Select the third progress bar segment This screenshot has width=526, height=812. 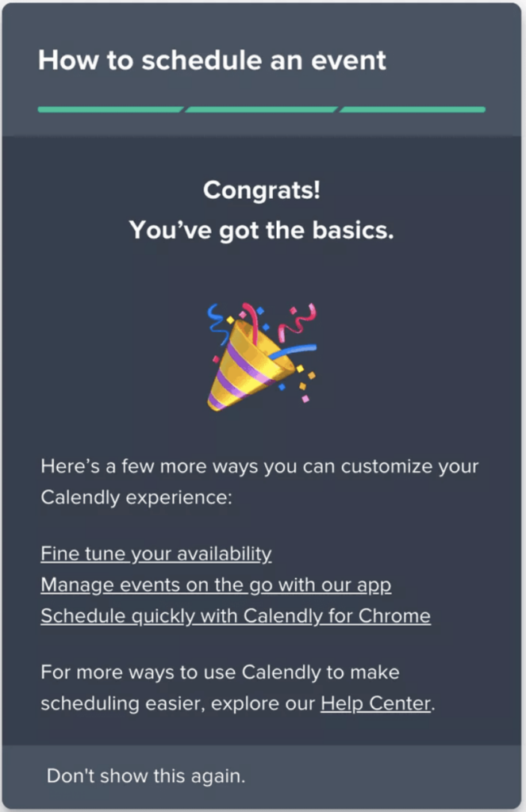point(413,109)
